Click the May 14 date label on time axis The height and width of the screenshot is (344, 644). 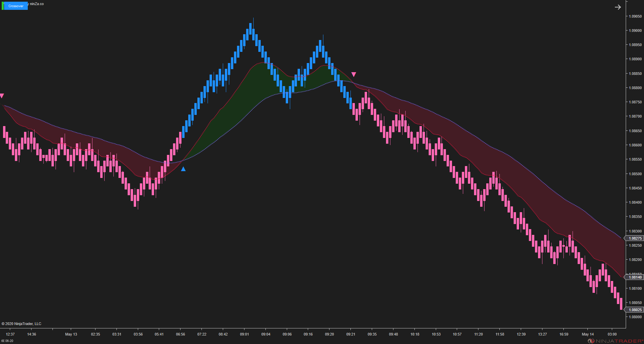pyautogui.click(x=588, y=334)
